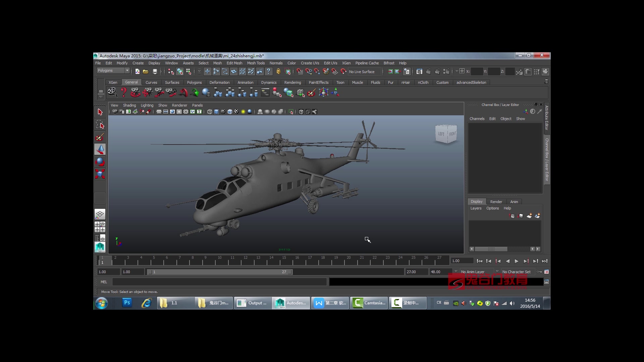Toggle use all lights yellow bulb
This screenshot has width=644, height=362.
243,112
